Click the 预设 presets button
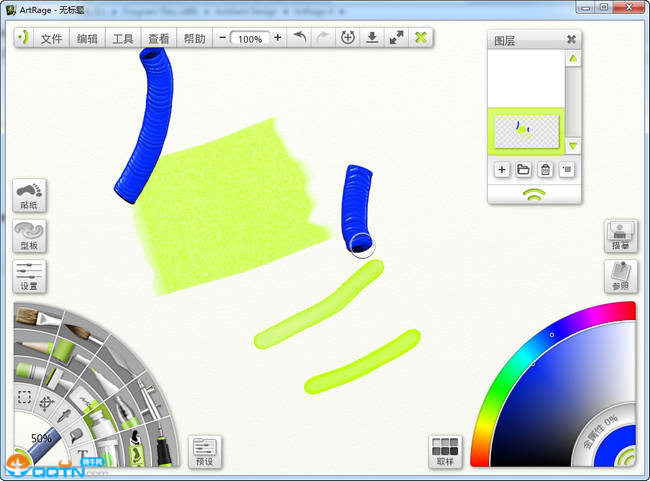 pos(204,452)
